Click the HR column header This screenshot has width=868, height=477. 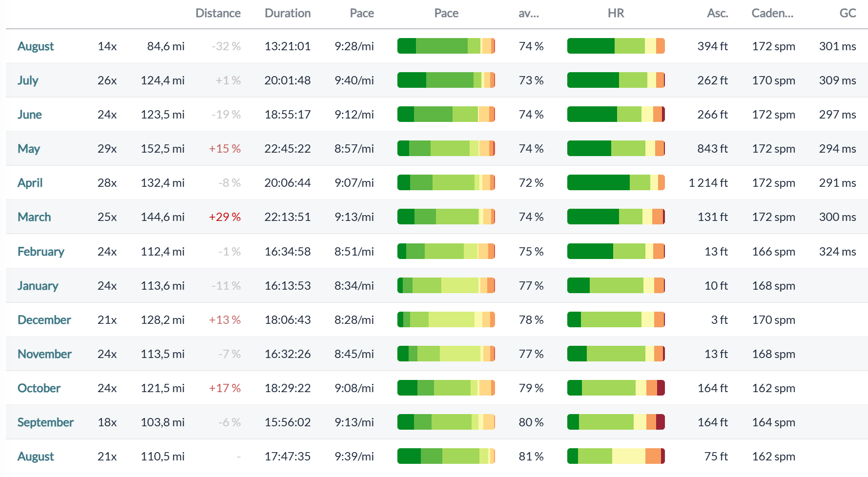(616, 13)
